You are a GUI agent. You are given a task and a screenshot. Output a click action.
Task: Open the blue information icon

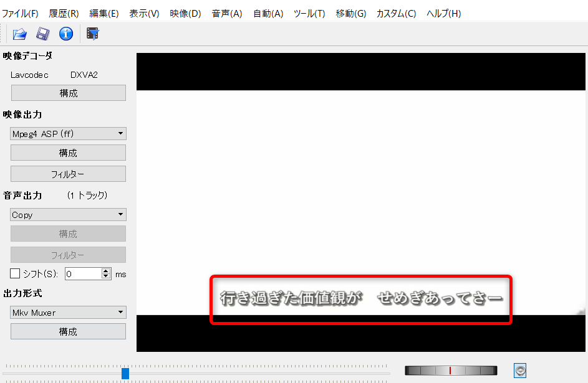click(66, 34)
